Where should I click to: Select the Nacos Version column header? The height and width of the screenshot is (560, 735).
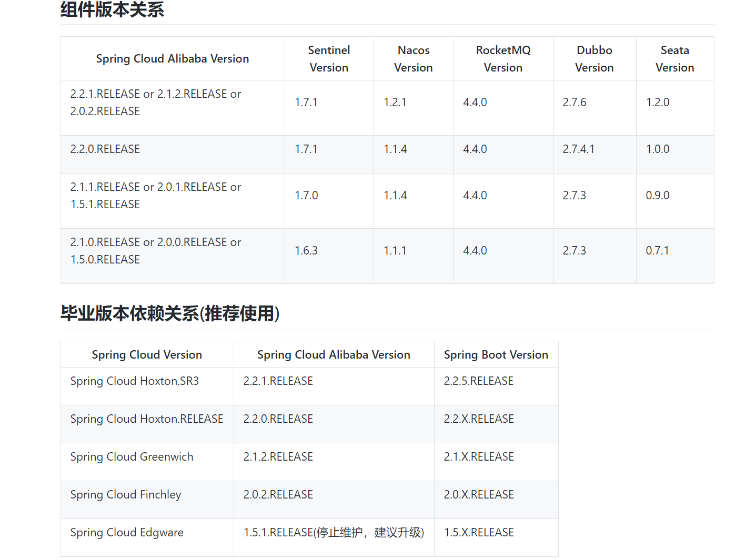(414, 59)
